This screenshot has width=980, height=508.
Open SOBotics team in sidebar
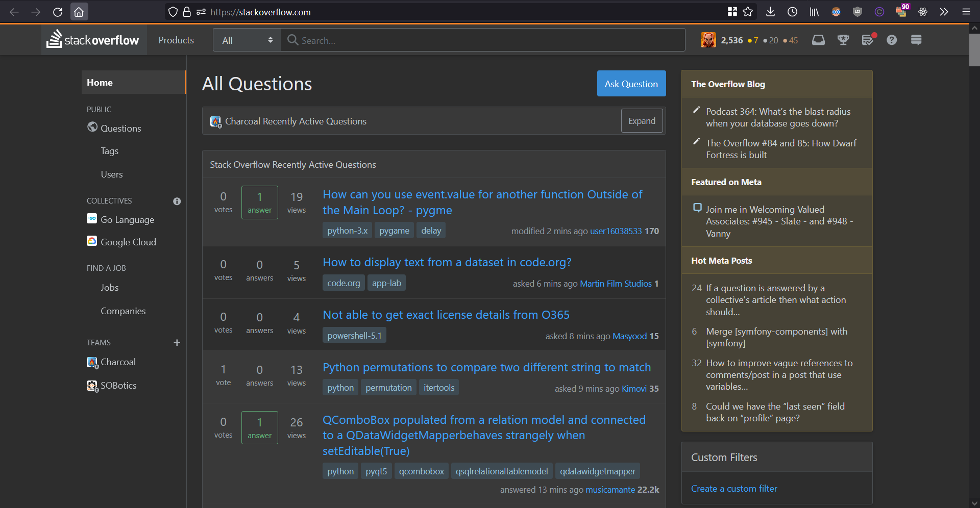(x=118, y=386)
